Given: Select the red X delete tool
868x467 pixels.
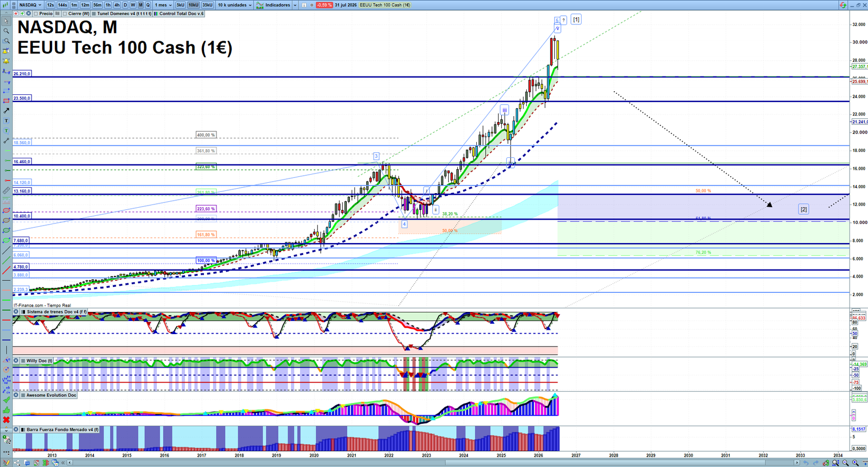Looking at the screenshot, I should (x=7, y=419).
